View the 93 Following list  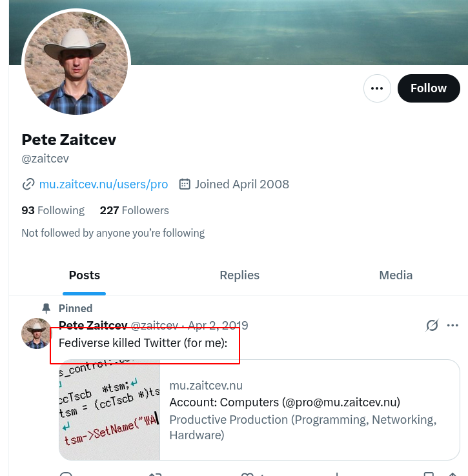tap(53, 210)
